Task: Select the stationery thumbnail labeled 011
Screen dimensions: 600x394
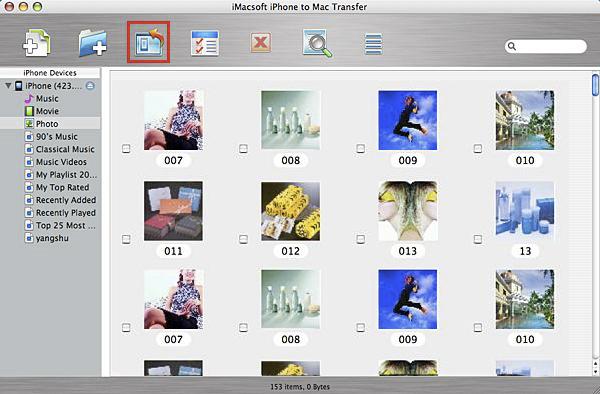Action: 173,211
